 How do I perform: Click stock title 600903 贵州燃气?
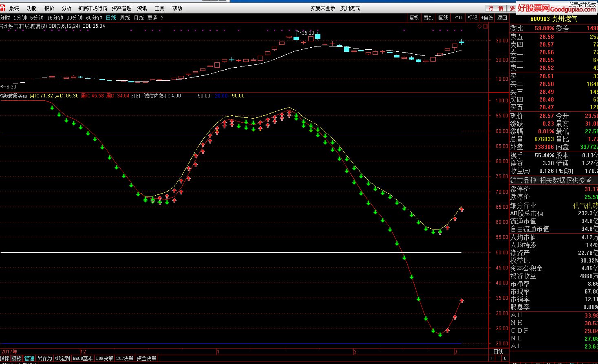click(554, 19)
